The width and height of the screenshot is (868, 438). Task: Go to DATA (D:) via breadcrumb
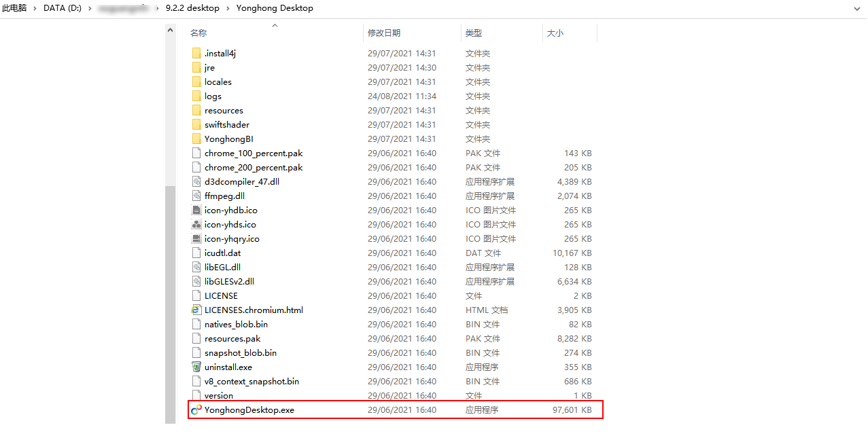pyautogui.click(x=61, y=7)
